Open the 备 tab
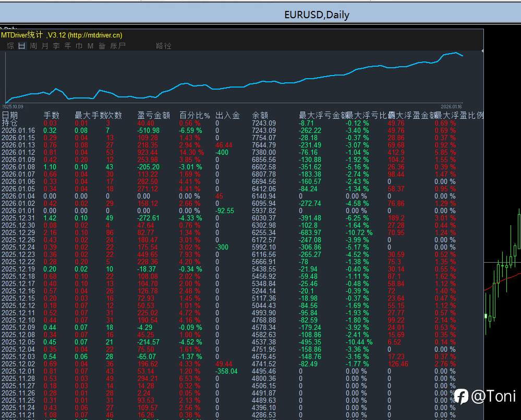 click(102, 46)
